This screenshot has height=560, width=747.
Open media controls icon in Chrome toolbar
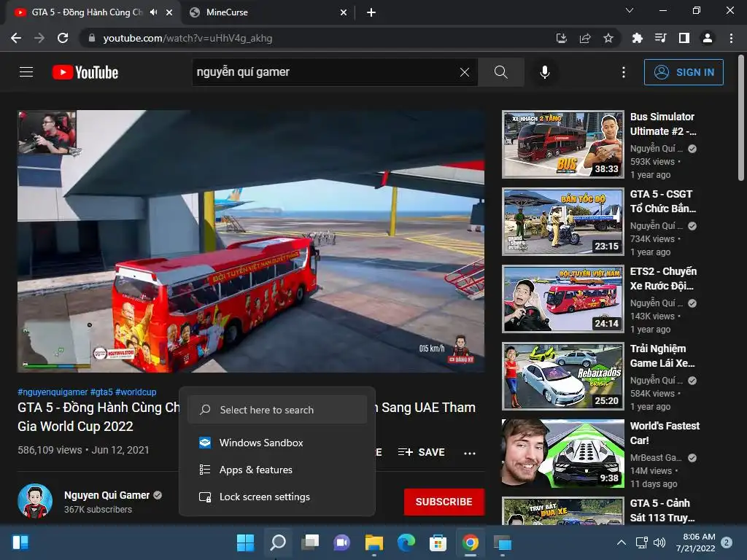coord(660,38)
